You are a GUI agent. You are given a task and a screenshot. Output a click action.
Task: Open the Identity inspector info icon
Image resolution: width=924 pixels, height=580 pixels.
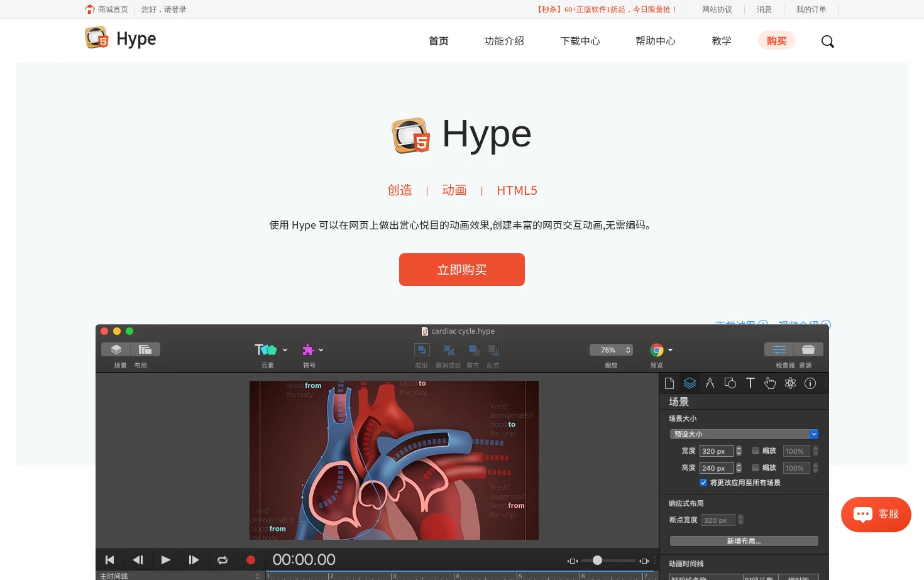tap(810, 383)
